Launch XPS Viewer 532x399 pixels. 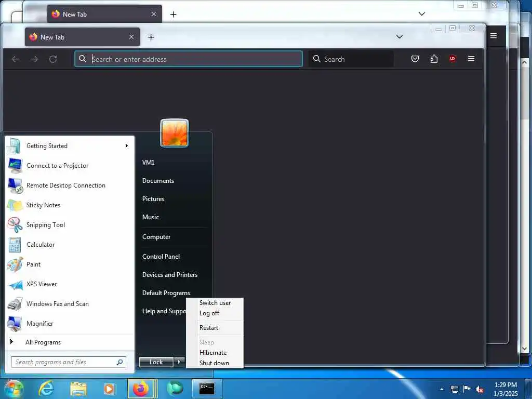pyautogui.click(x=70, y=284)
